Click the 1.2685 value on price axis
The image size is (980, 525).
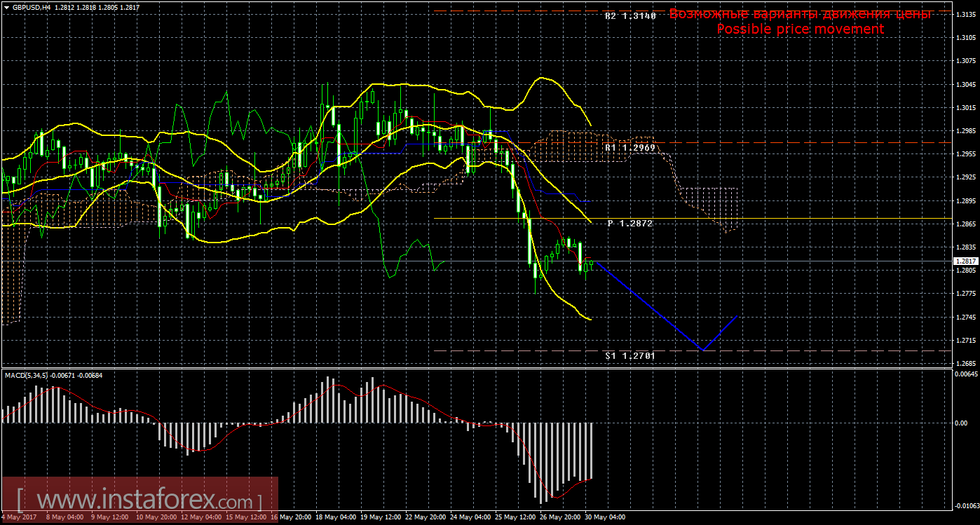pos(965,363)
